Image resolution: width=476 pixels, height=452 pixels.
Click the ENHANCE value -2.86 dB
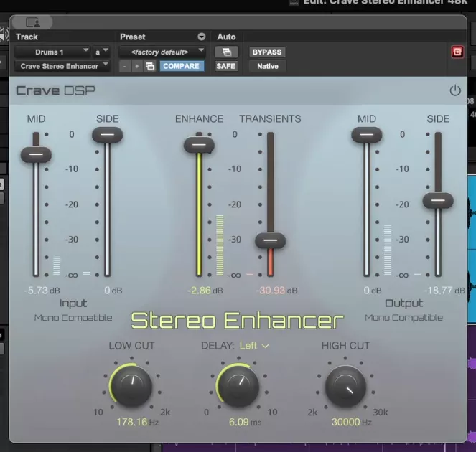pos(205,291)
